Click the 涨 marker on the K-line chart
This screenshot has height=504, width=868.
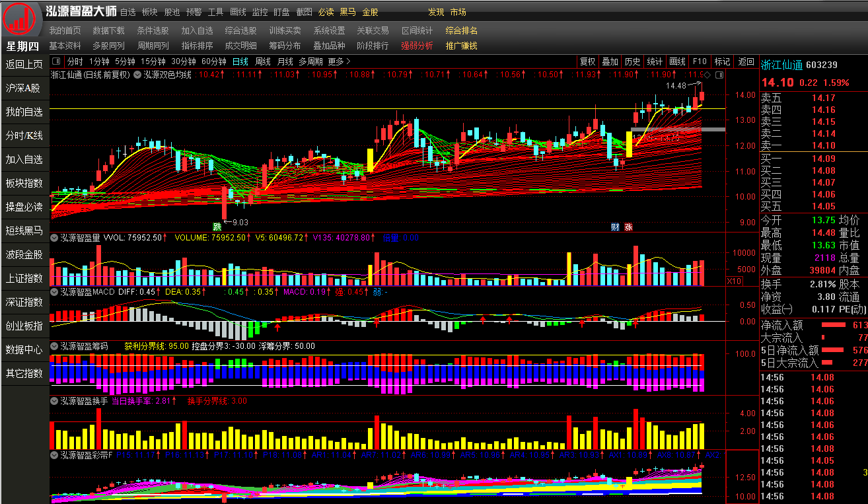pos(628,227)
